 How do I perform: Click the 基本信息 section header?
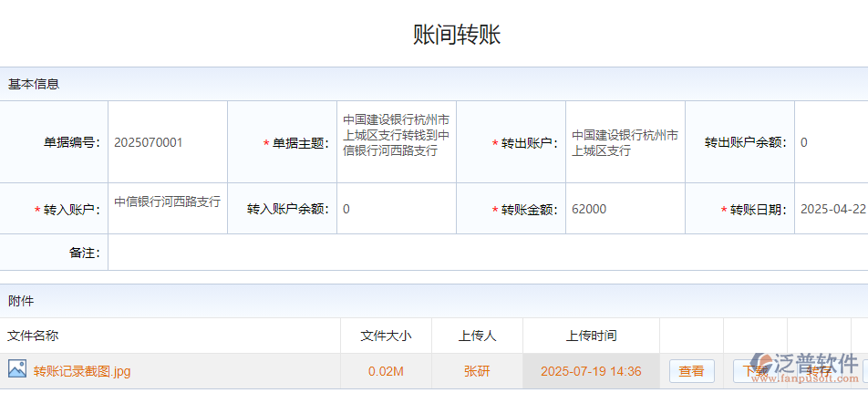[34, 84]
